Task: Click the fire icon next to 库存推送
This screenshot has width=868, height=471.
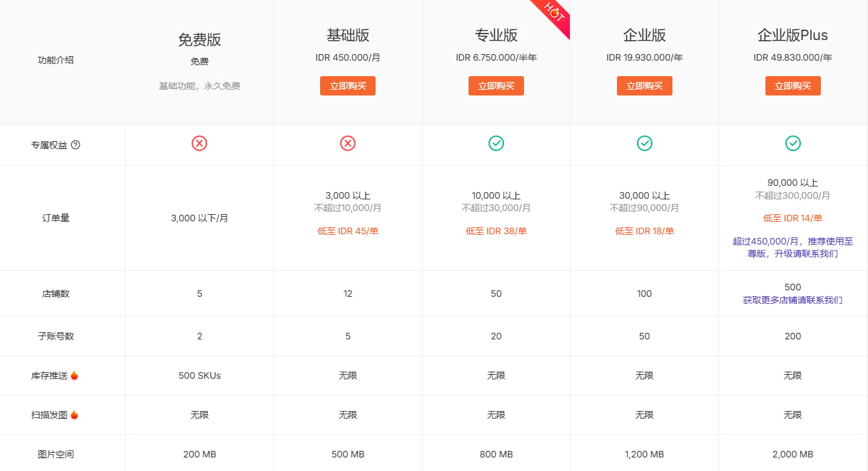Action: tap(75, 375)
